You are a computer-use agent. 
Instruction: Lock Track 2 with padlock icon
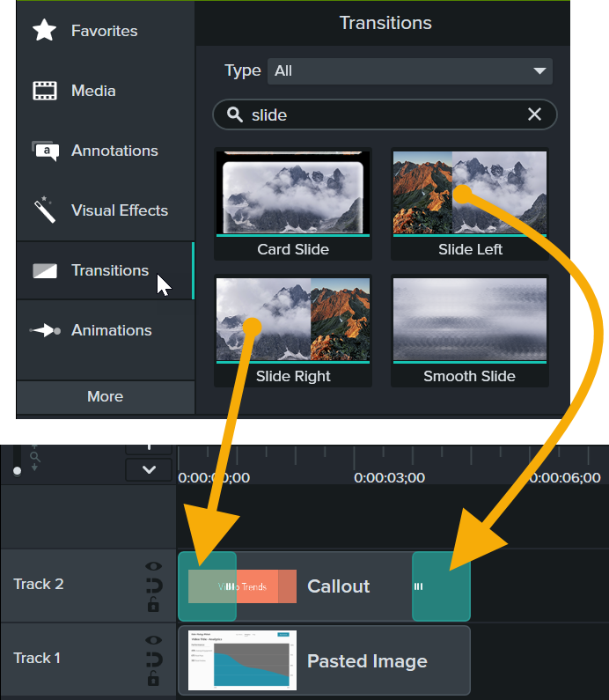(154, 604)
